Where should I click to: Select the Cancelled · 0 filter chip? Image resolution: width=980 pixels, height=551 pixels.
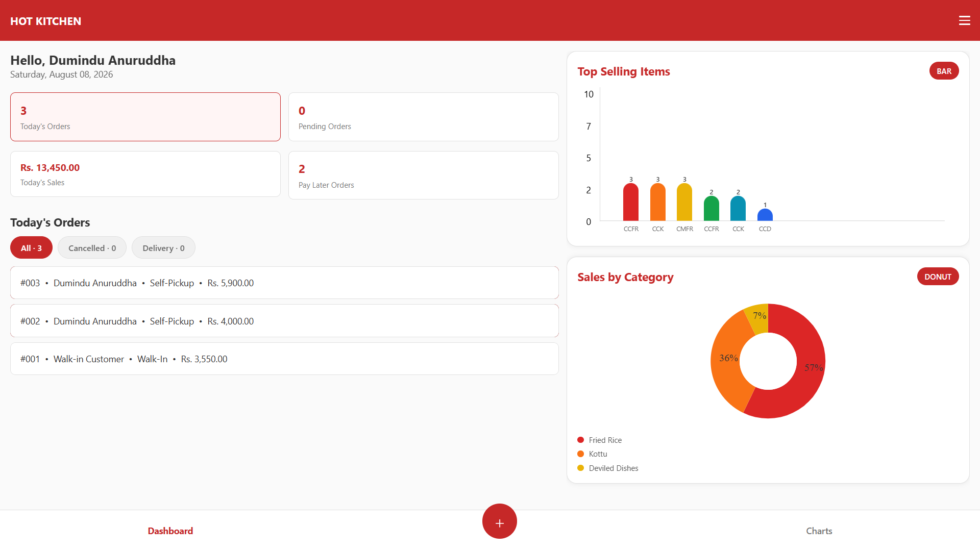92,247
